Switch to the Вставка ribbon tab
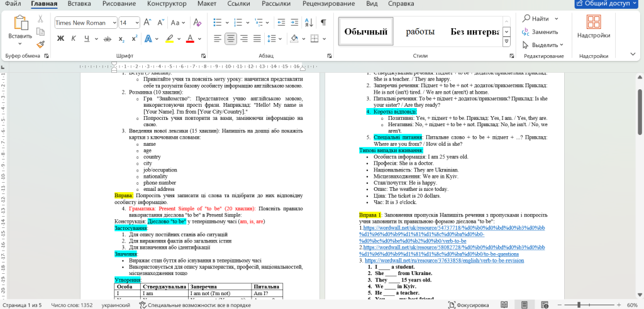This screenshot has height=309, width=644. (79, 4)
